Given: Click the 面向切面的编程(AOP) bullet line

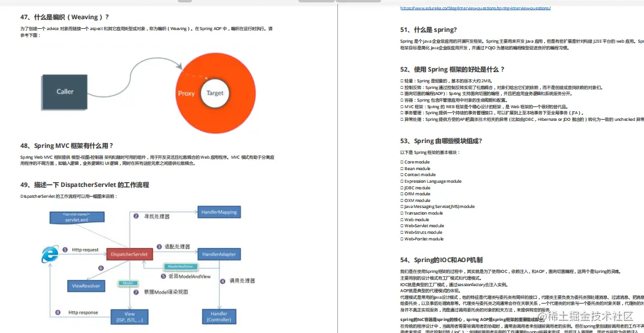Looking at the screenshot, I should point(486,94).
